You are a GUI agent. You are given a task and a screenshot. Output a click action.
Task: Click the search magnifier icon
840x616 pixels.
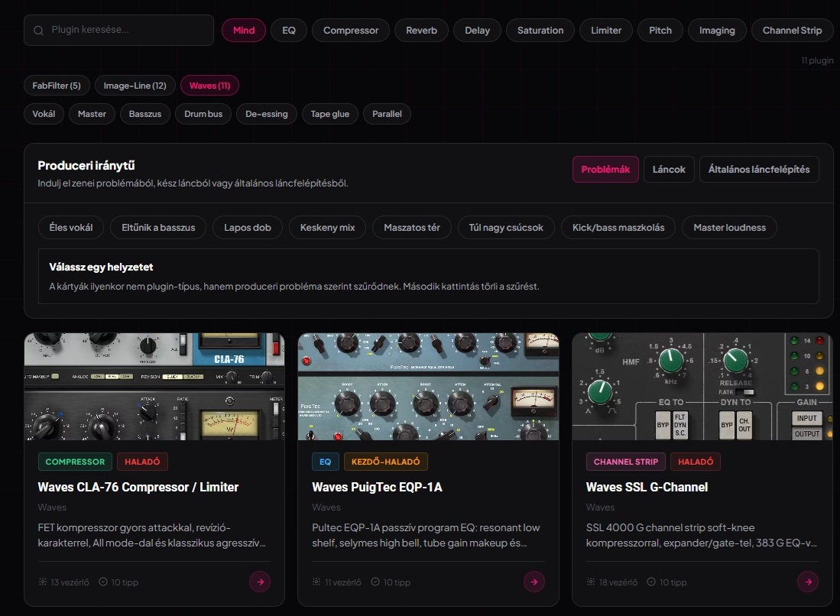[38, 31]
